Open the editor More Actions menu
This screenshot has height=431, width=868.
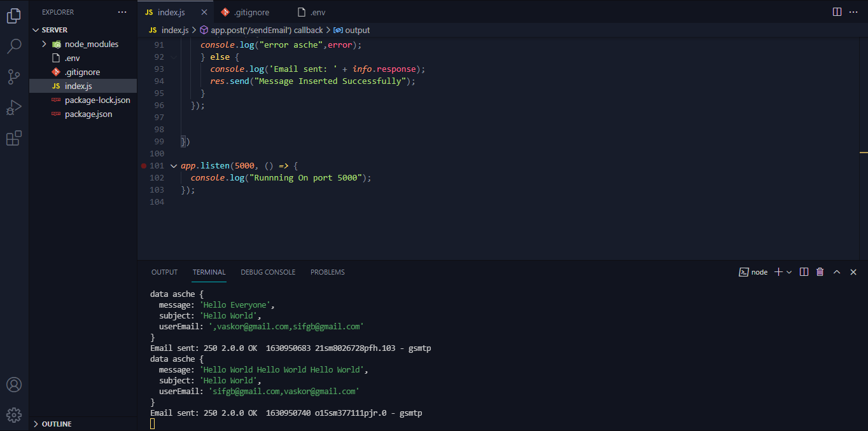pos(853,11)
